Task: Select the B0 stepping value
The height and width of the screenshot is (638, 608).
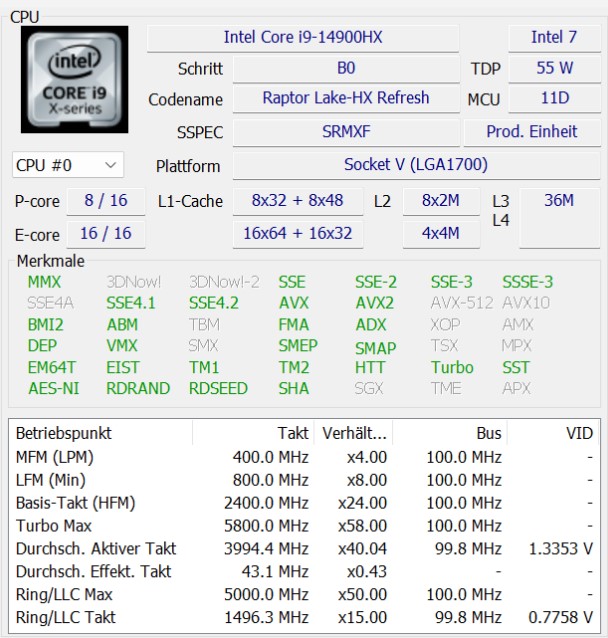Action: 346,68
